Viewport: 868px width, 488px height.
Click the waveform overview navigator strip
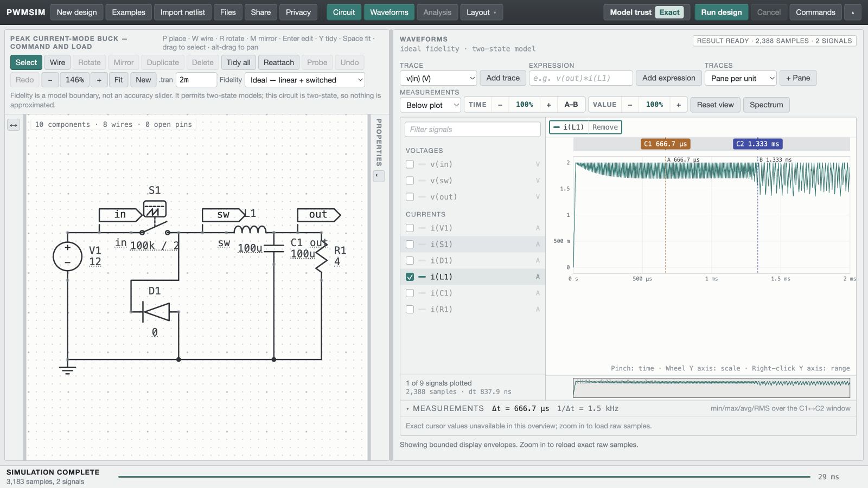click(711, 388)
